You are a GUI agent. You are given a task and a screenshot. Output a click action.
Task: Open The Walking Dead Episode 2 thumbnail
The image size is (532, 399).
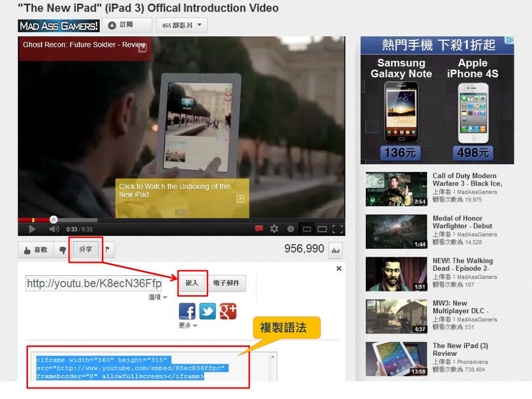pos(396,274)
